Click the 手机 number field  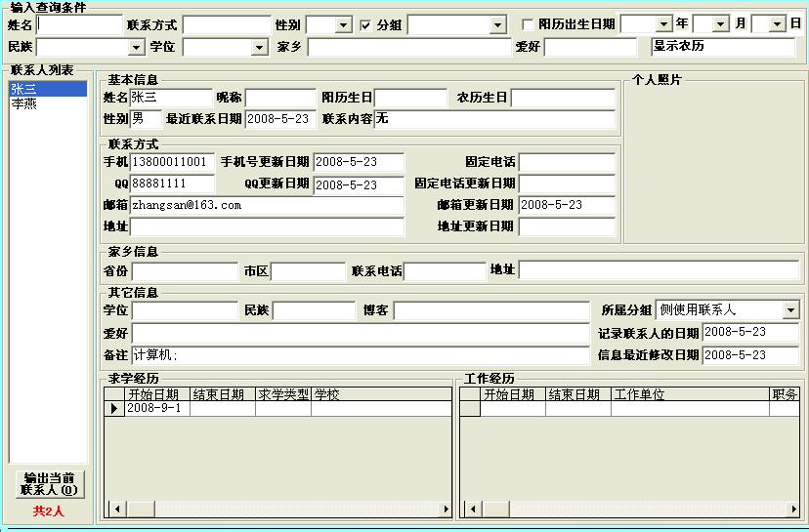tap(172, 162)
